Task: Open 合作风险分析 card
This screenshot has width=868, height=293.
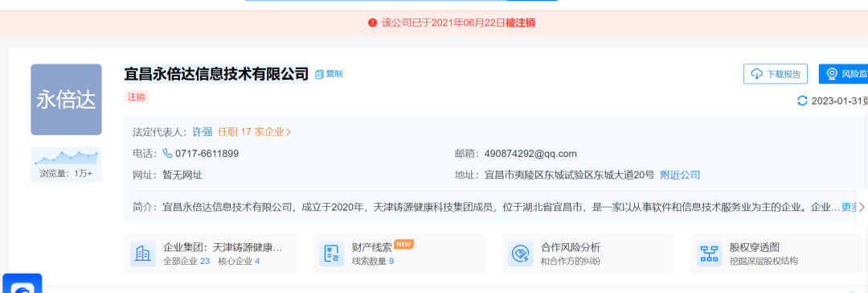Action: [x=588, y=254]
